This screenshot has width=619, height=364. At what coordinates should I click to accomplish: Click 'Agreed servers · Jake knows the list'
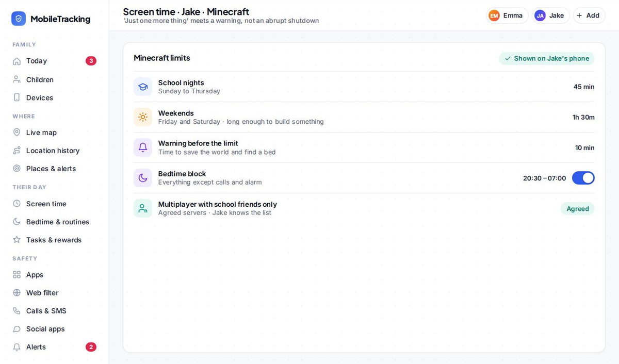click(215, 213)
